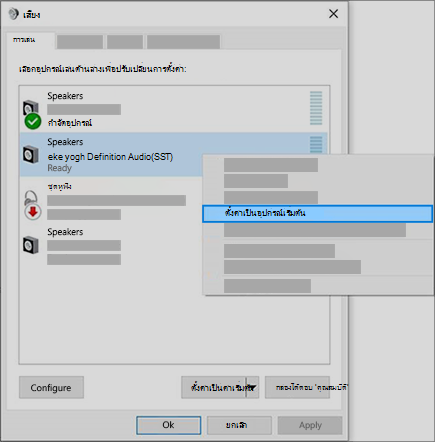Click the last Speakers device name
435x442 pixels.
click(x=65, y=232)
